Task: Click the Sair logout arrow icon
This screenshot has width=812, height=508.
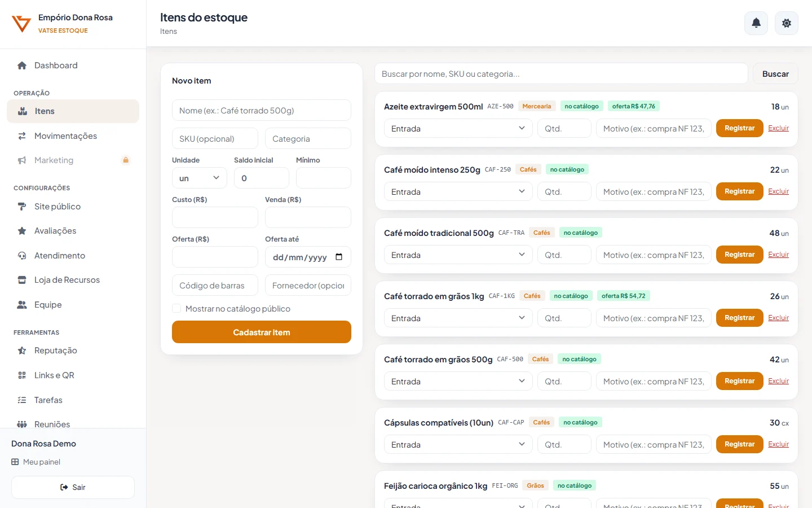Action: 64,487
